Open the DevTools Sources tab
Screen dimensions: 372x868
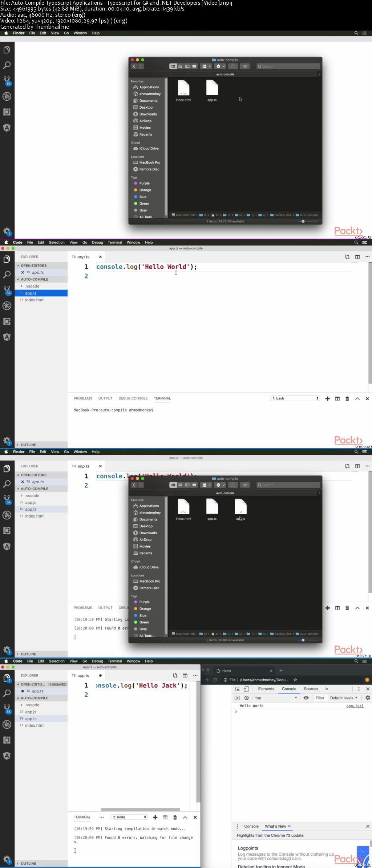click(x=311, y=689)
